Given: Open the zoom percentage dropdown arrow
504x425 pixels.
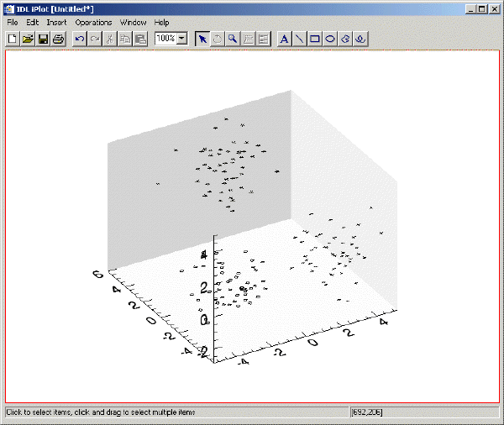Looking at the screenshot, I should 182,39.
